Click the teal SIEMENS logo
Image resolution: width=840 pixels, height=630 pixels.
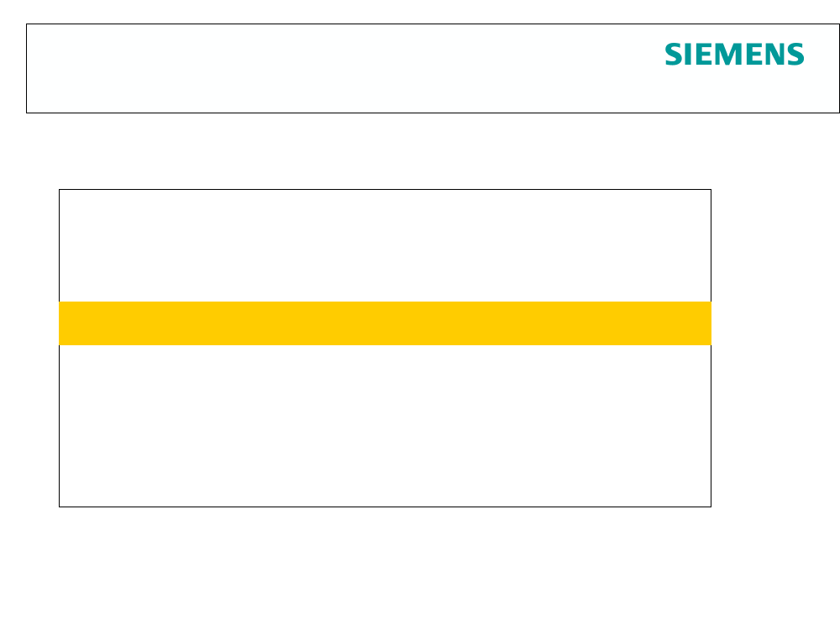point(734,54)
